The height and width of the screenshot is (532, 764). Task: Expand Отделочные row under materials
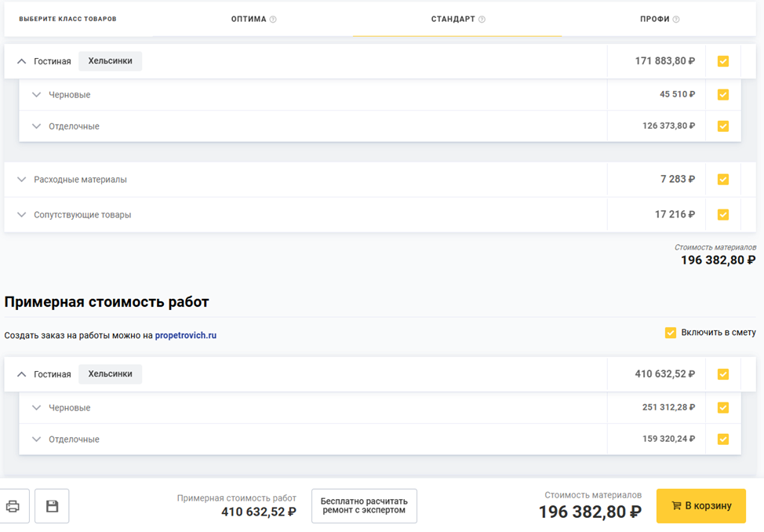pos(36,126)
